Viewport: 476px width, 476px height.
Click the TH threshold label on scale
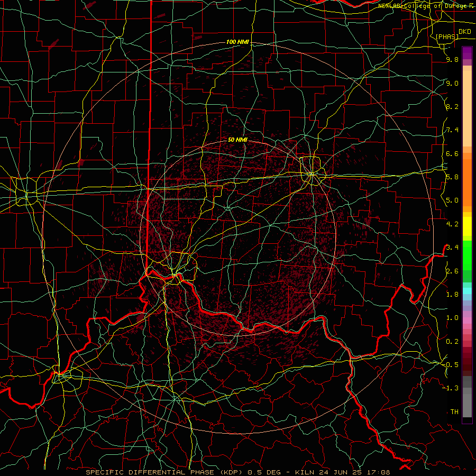[454, 412]
